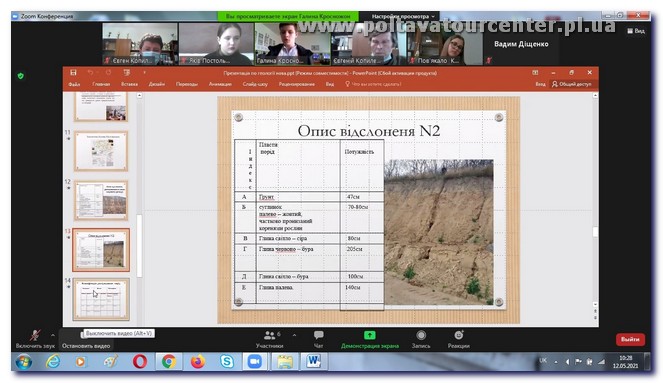Viewport: 663px width, 383px height.
Task: Open the view settings dropdown at top
Action: click(x=403, y=16)
